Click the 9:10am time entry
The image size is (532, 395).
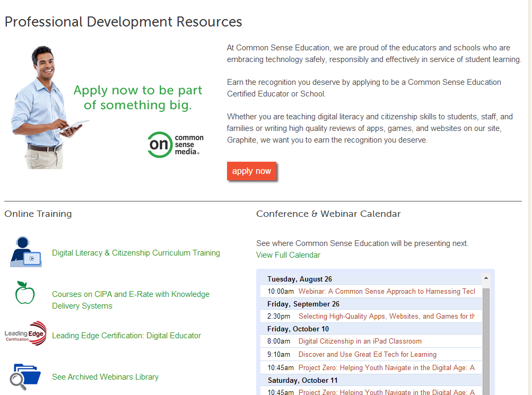point(278,354)
